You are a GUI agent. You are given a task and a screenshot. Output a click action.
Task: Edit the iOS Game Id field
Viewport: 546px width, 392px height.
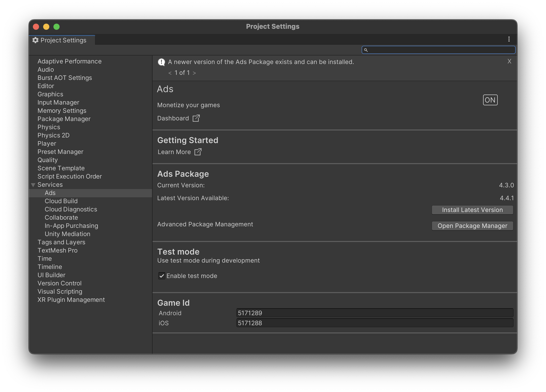(375, 323)
